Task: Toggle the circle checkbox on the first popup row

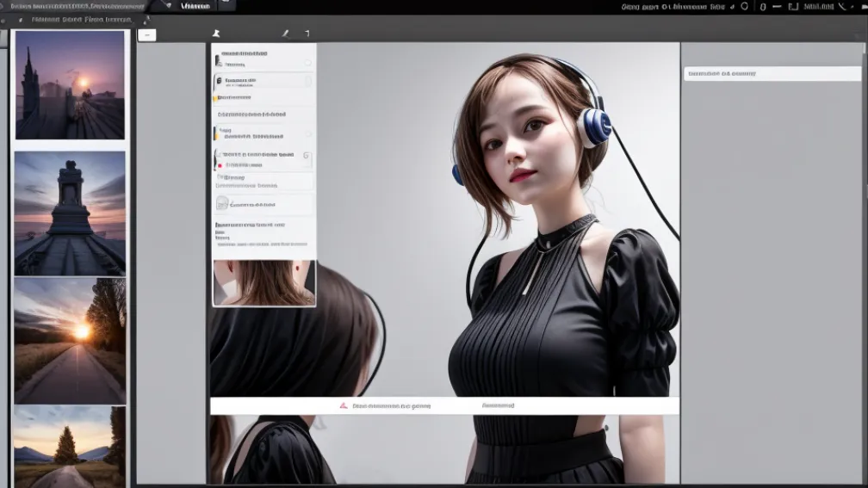Action: pyautogui.click(x=307, y=64)
